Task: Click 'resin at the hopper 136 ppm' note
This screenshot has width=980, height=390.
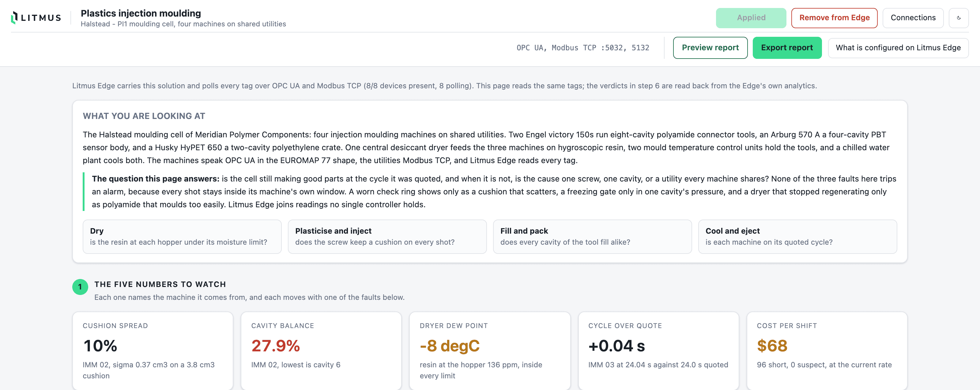Action: click(x=481, y=370)
